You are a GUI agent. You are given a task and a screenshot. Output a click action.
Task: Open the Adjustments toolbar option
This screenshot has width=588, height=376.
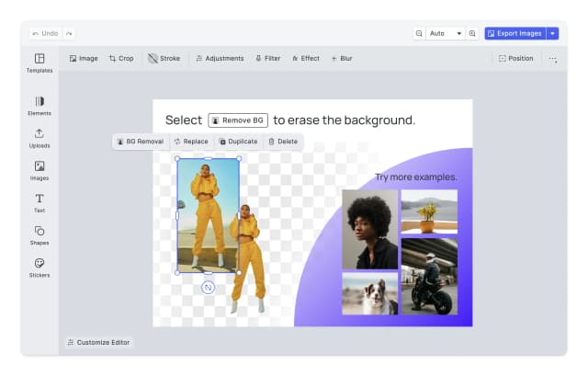pos(219,58)
